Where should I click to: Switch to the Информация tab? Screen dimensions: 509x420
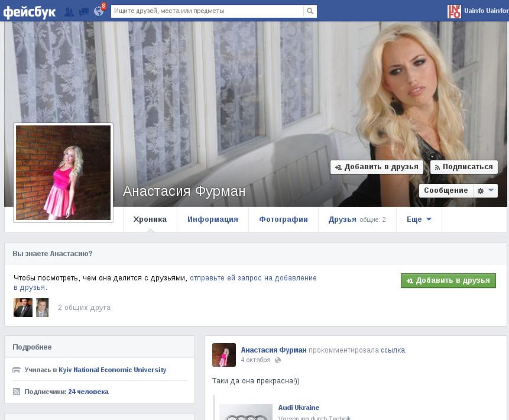(x=213, y=219)
